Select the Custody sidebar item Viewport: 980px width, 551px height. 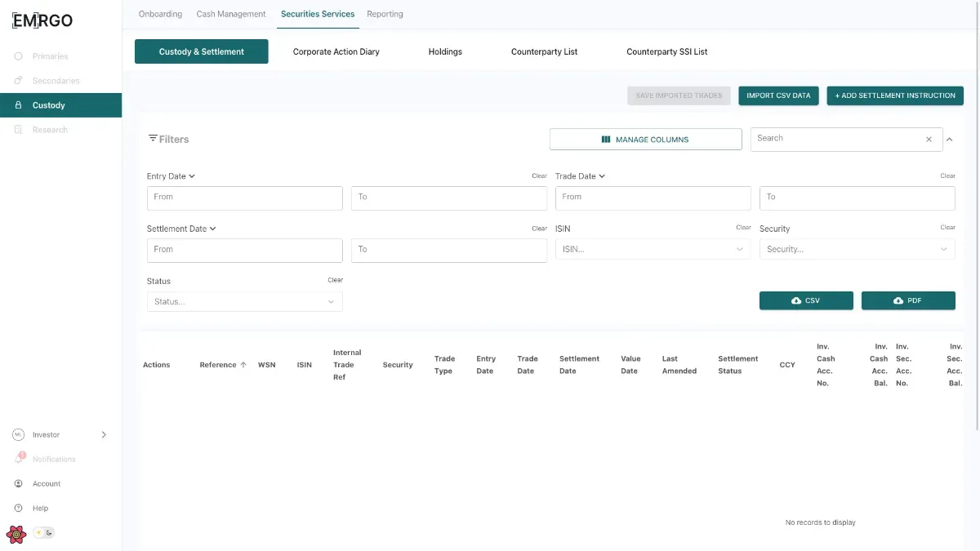[x=60, y=105]
